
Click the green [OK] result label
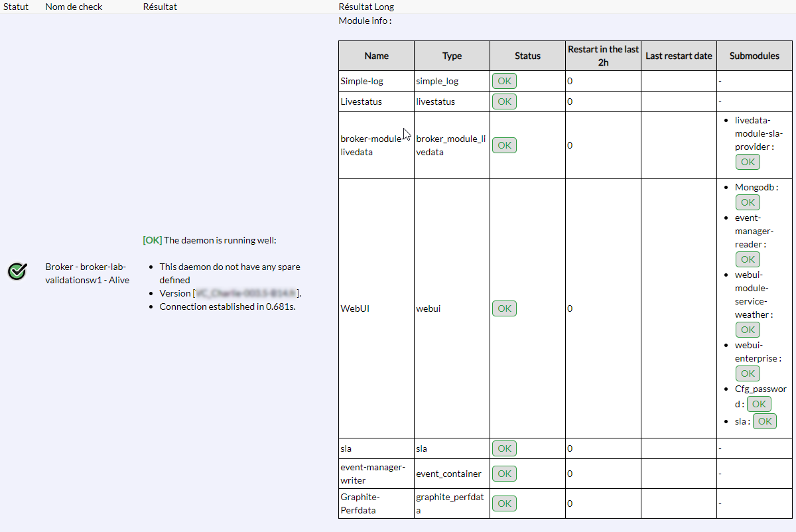click(x=152, y=240)
